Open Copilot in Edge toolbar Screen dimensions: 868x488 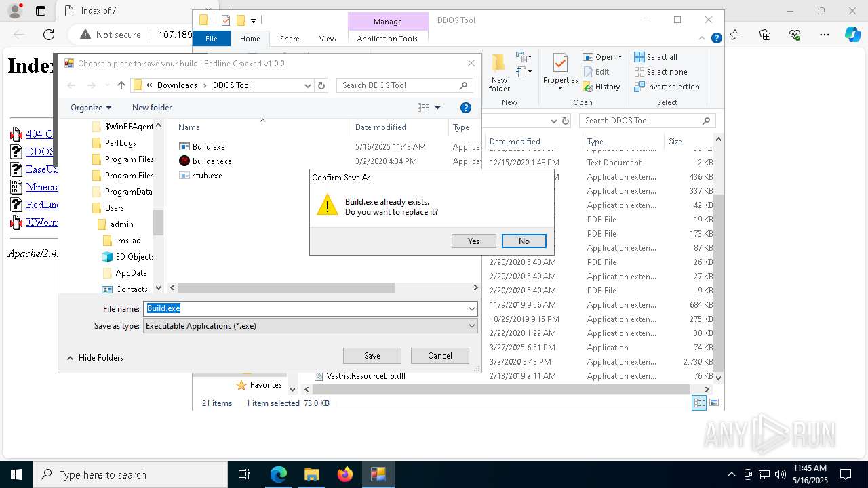tap(852, 35)
